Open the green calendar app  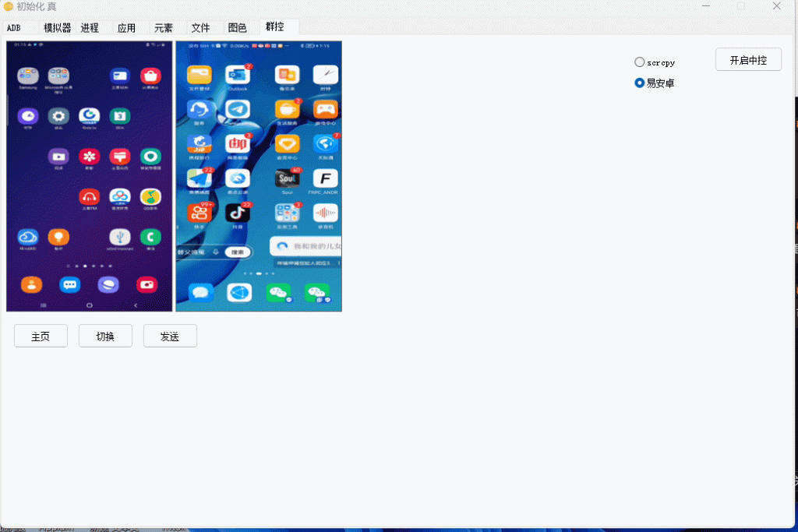(120, 117)
